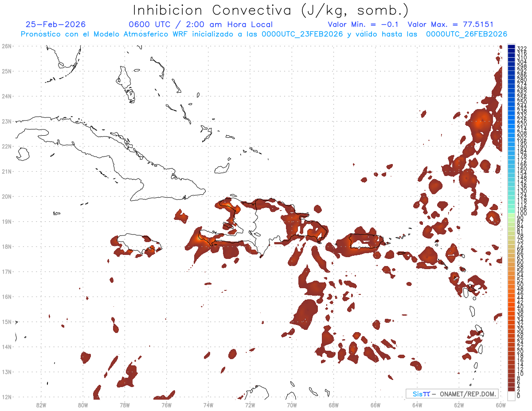Click the latitude label "18N"

pyautogui.click(x=7, y=247)
